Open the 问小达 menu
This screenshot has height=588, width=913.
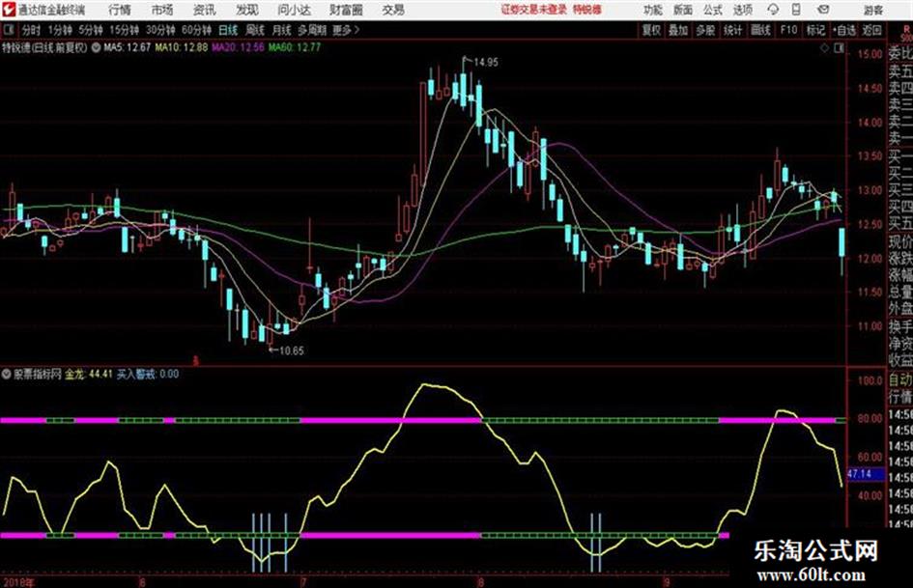tap(294, 10)
